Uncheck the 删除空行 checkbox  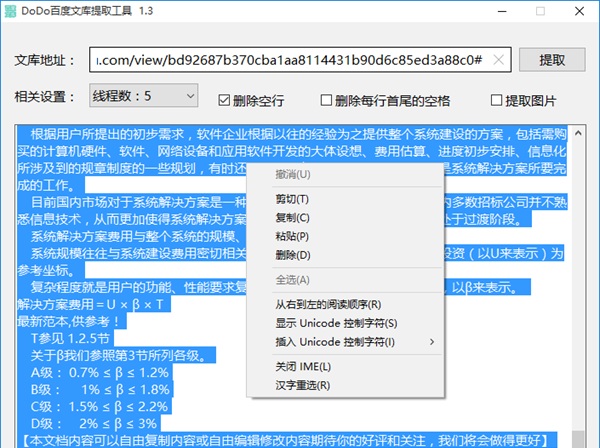pos(224,101)
